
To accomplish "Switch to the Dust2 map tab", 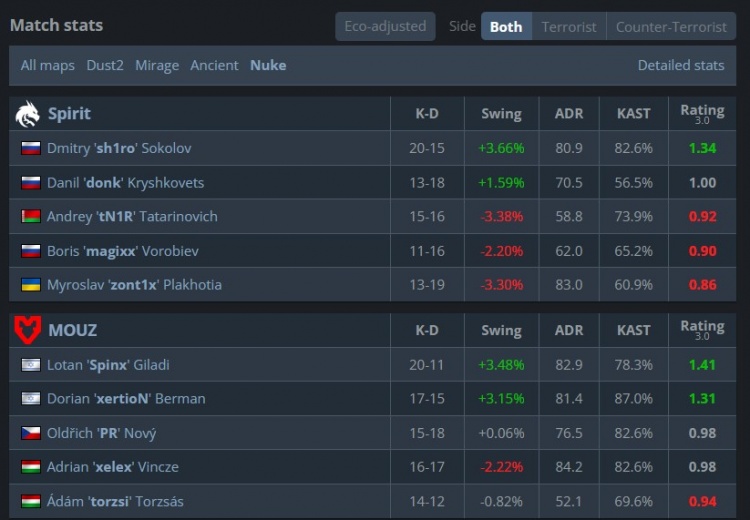I will point(105,66).
